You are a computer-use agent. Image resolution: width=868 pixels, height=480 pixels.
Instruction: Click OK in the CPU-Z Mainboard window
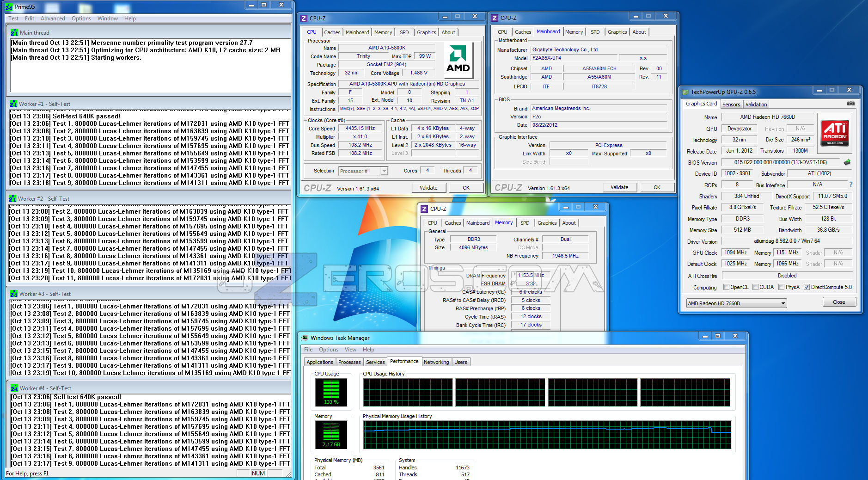[657, 187]
